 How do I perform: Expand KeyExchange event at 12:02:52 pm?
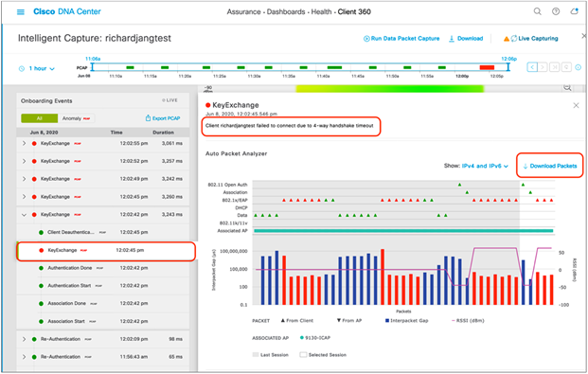24,161
